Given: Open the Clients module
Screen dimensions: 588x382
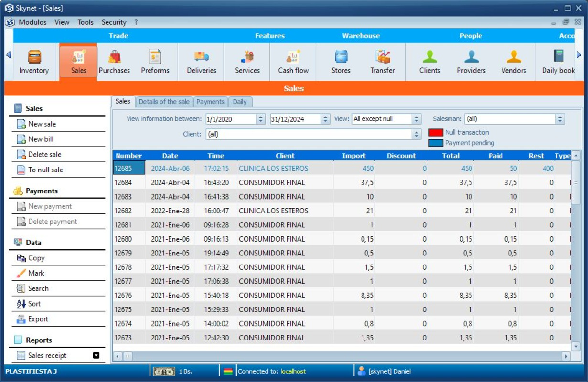Looking at the screenshot, I should tap(429, 62).
